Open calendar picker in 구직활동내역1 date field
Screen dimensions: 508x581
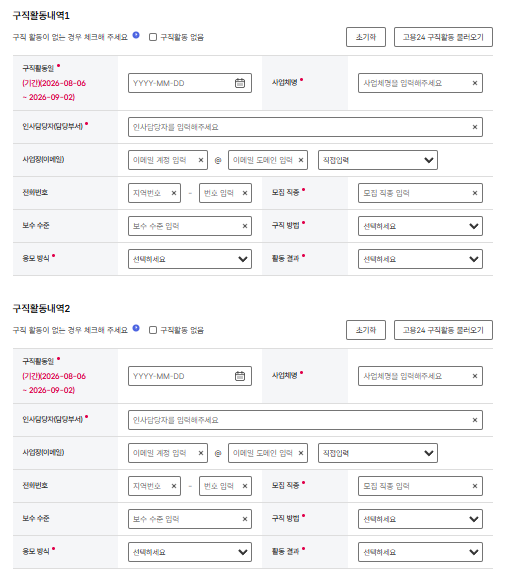point(240,83)
